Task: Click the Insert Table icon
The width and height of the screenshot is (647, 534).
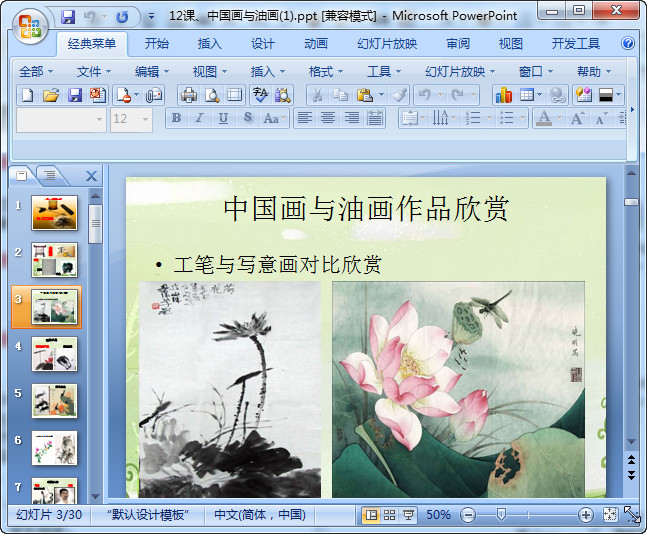Action: pos(527,95)
